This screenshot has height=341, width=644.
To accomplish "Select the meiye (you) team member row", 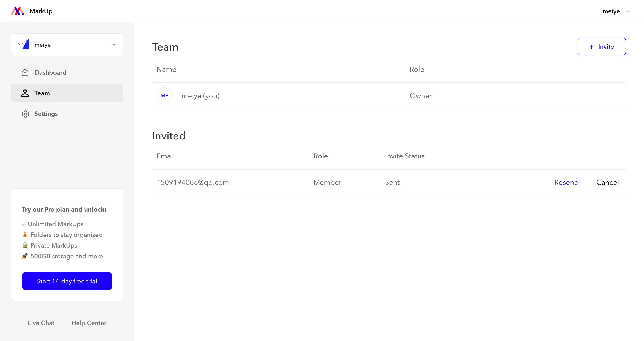I will (x=389, y=95).
